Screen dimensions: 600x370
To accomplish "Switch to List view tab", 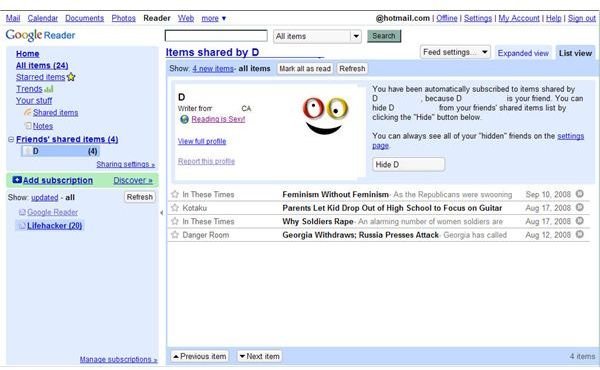I will 575,53.
